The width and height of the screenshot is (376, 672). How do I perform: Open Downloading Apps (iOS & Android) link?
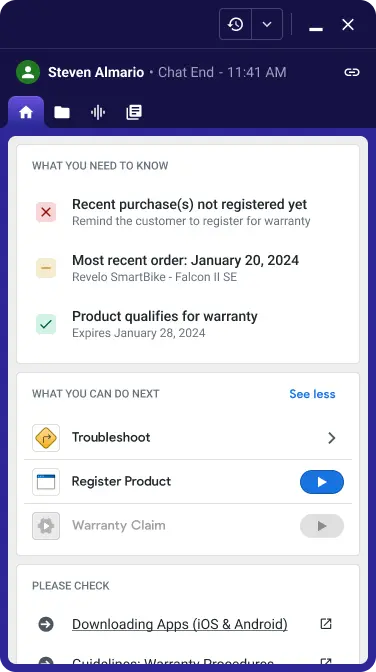pyautogui.click(x=180, y=624)
